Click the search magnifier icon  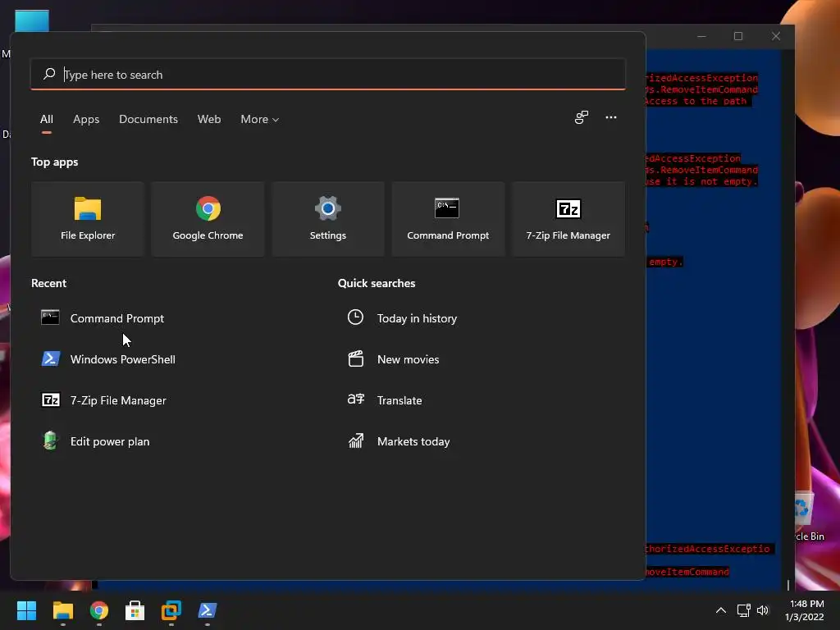point(49,74)
